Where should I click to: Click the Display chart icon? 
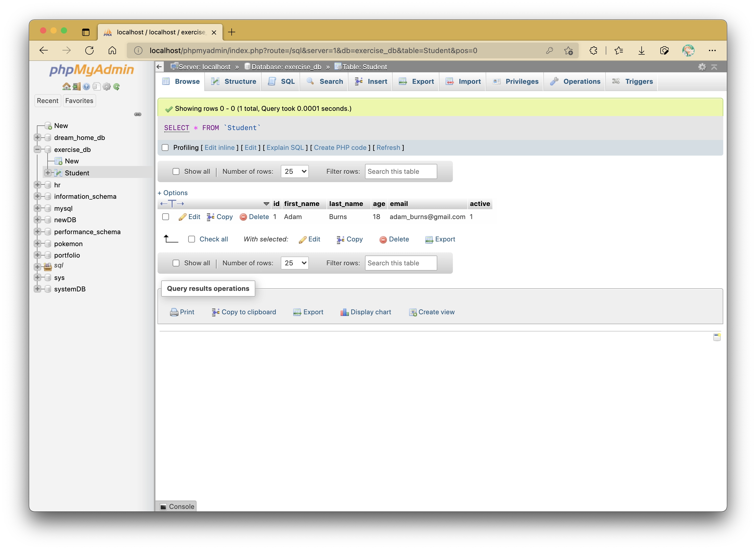344,312
